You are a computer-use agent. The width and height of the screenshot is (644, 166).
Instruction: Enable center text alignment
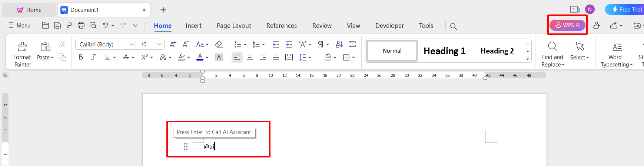click(250, 57)
